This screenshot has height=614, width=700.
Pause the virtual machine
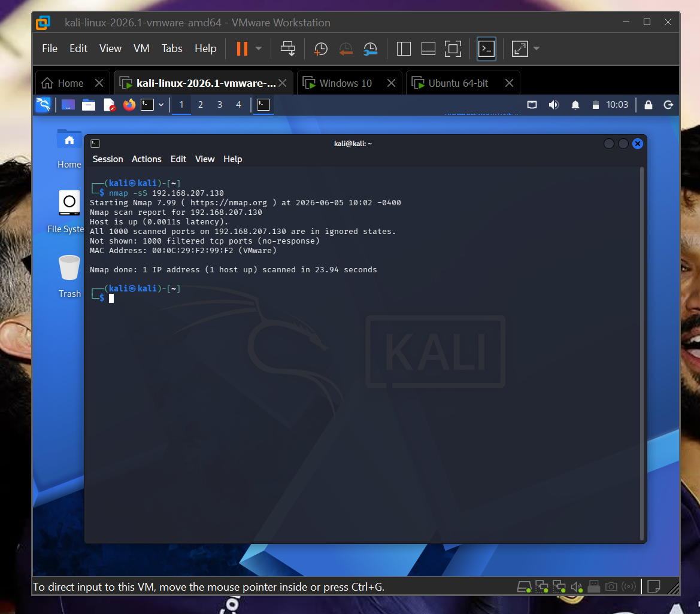click(241, 48)
